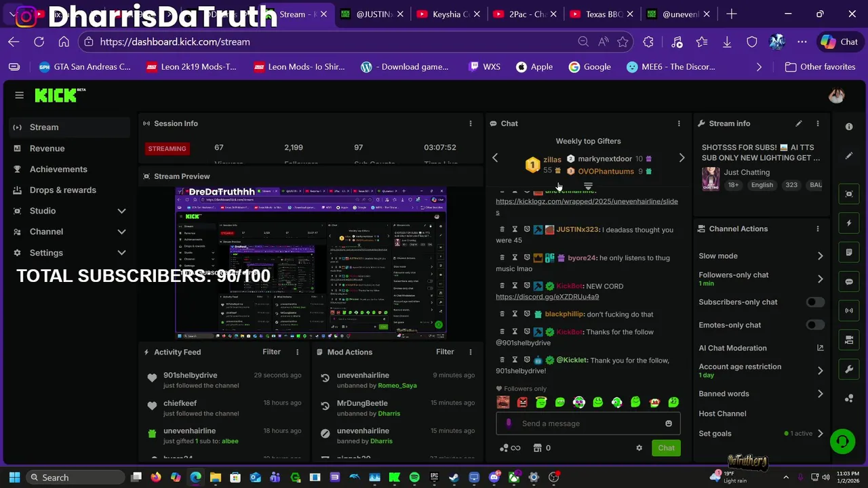Open Followers-only chat options chevron
Image resolution: width=868 pixels, height=488 pixels.
coord(820,279)
